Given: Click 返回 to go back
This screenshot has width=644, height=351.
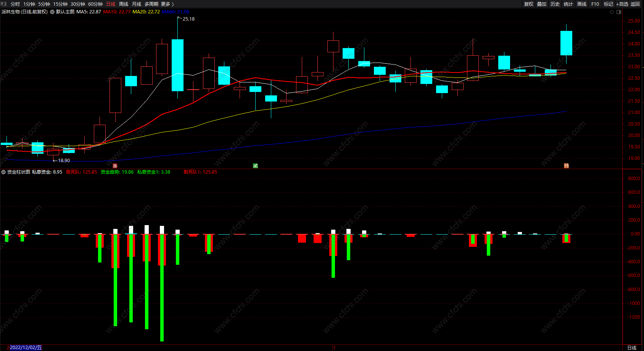Looking at the screenshot, I should [635, 4].
